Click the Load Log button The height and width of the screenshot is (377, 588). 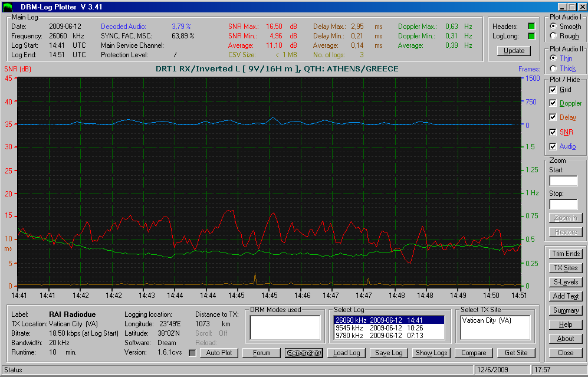pos(346,353)
